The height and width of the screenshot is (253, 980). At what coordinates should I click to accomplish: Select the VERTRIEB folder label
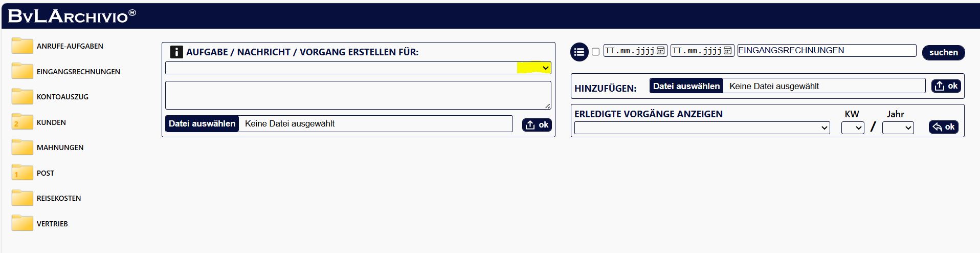tap(52, 224)
